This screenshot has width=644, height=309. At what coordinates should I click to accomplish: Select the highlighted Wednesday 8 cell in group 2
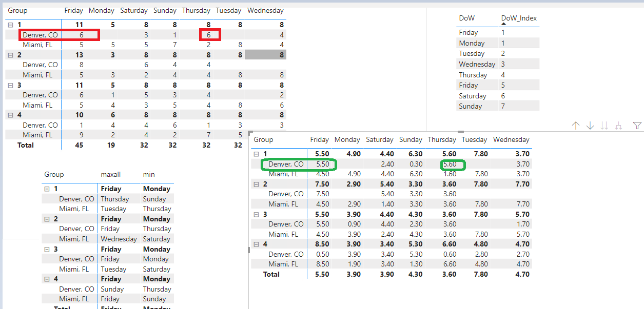[x=265, y=55]
